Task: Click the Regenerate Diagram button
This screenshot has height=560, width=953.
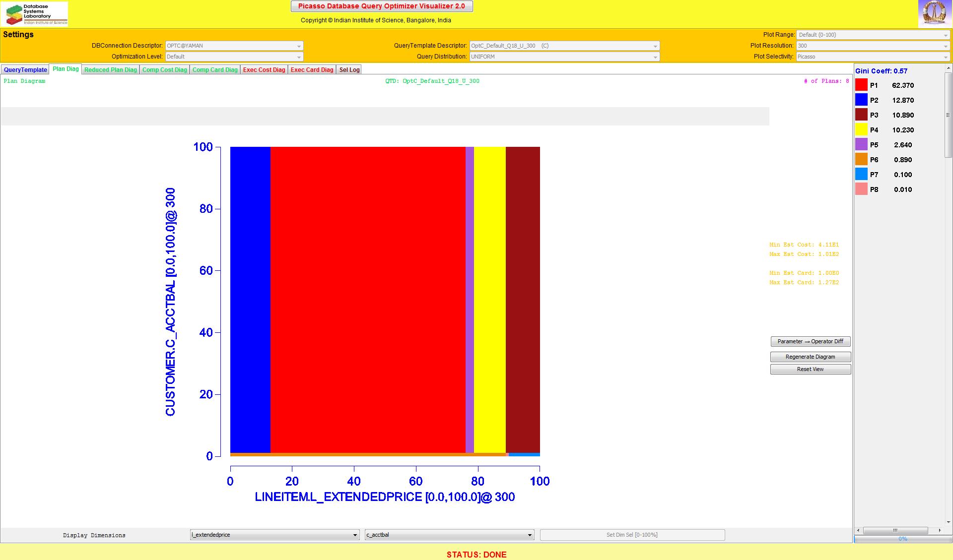Action: (810, 357)
